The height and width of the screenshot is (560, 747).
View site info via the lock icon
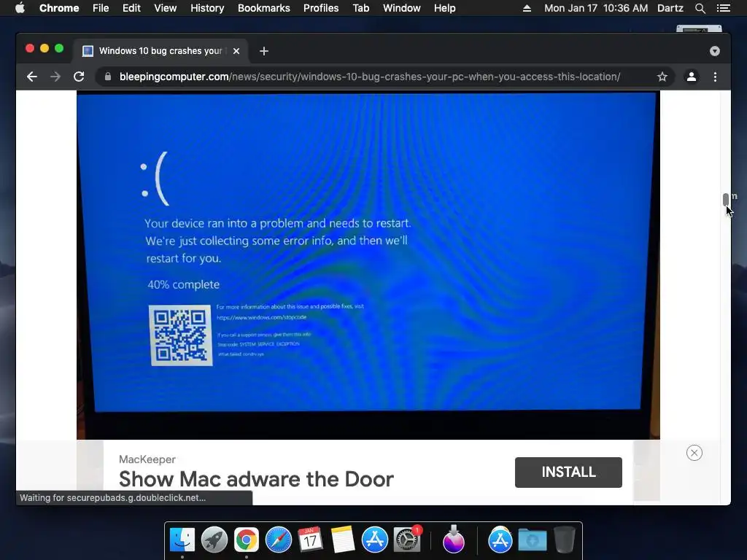click(108, 77)
